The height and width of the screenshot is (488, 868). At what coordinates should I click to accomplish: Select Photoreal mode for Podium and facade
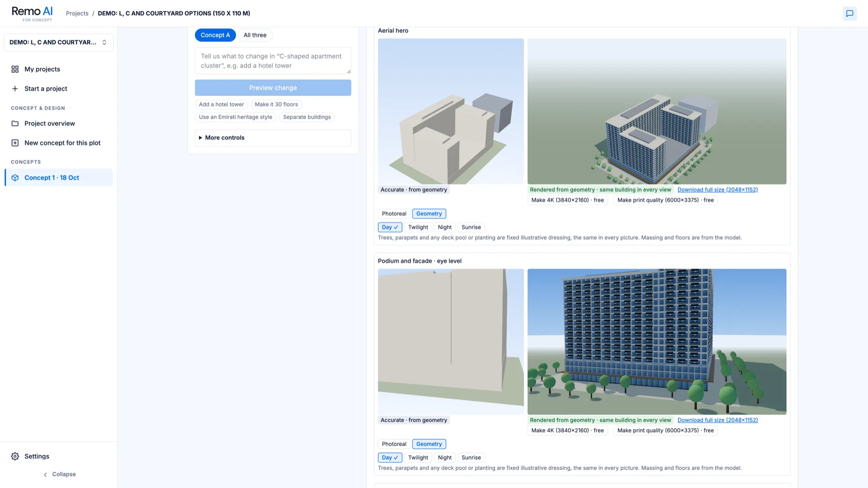pos(394,444)
